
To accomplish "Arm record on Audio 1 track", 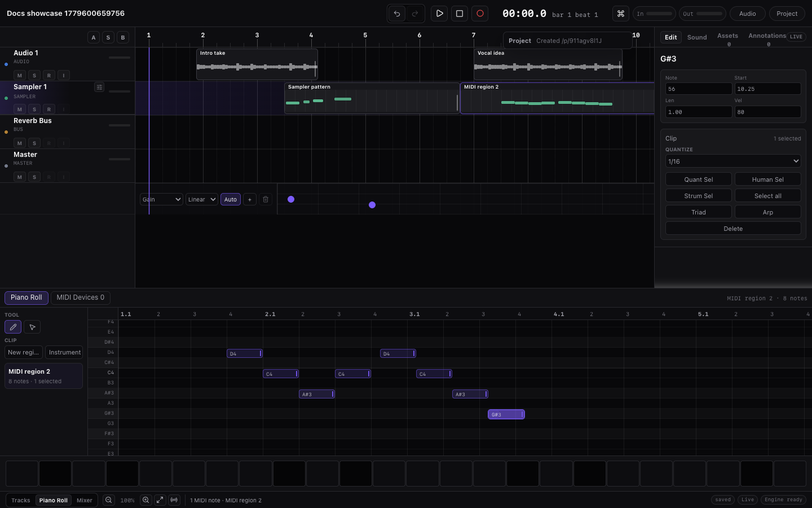I will pos(49,75).
